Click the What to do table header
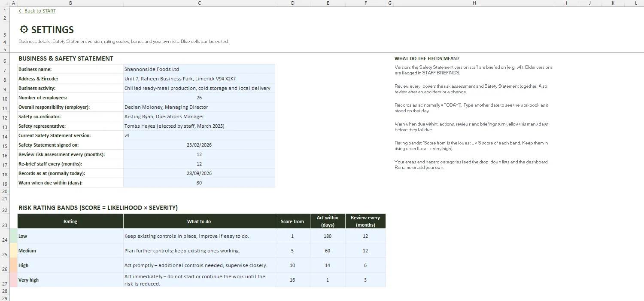The image size is (644, 301). pyautogui.click(x=199, y=221)
